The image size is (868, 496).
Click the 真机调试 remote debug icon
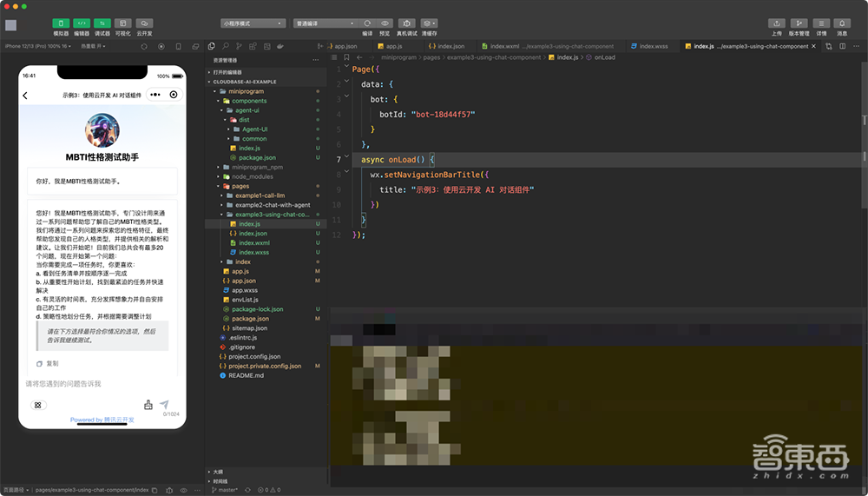(406, 23)
